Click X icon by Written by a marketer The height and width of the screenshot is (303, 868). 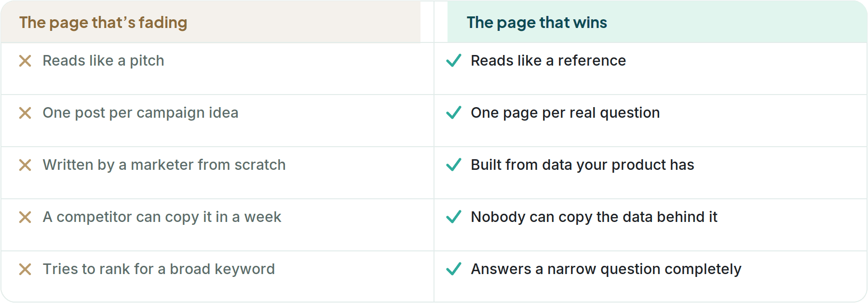(x=25, y=165)
